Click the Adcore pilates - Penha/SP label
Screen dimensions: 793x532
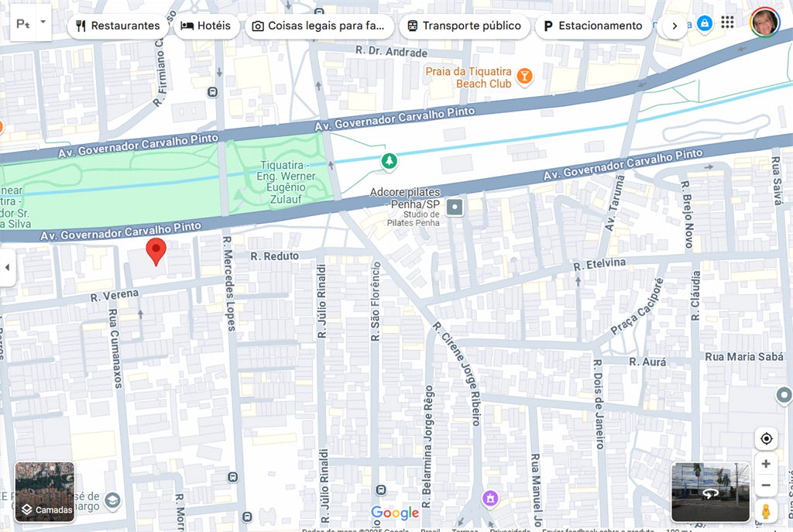tap(404, 198)
